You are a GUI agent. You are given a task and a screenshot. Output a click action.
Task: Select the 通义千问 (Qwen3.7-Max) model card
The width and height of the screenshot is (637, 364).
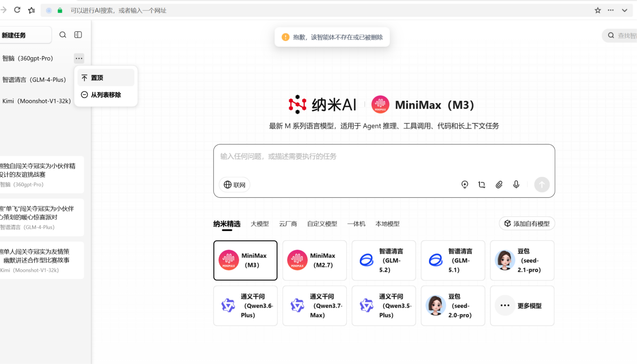point(314,306)
